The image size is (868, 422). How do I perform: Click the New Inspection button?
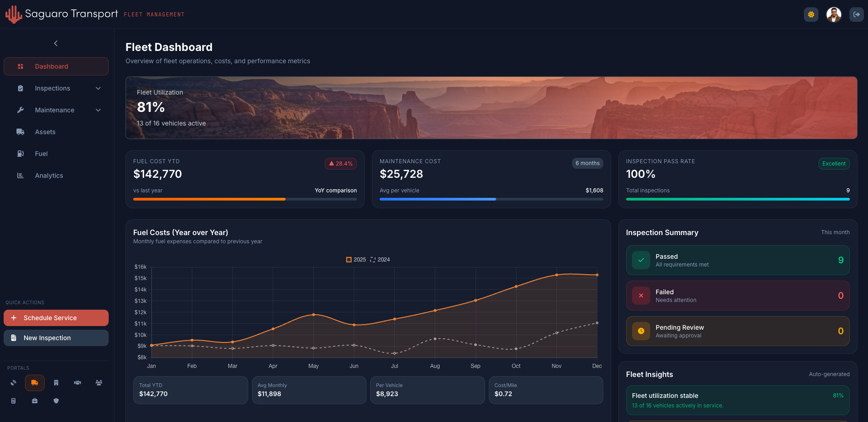pyautogui.click(x=56, y=338)
